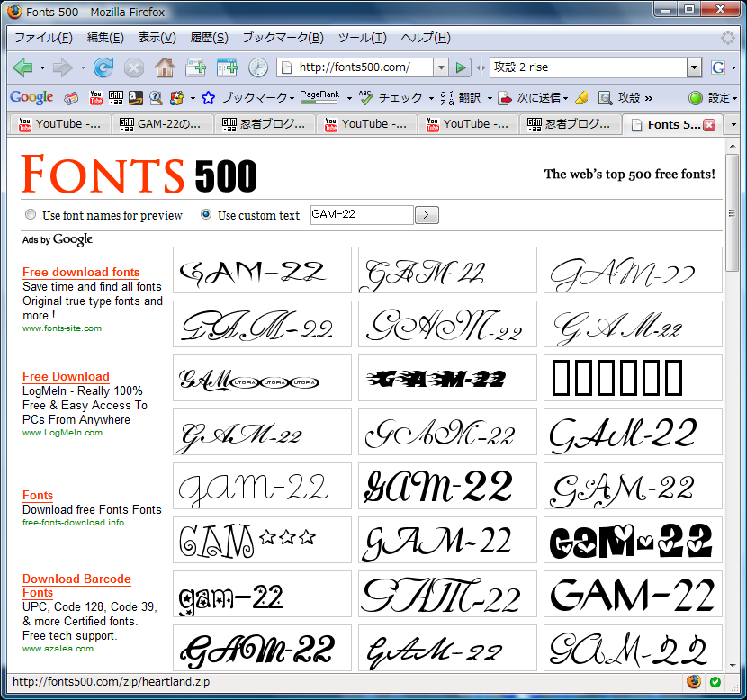The image size is (747, 700).
Task: Expand the URL address bar dropdown
Action: [441, 67]
